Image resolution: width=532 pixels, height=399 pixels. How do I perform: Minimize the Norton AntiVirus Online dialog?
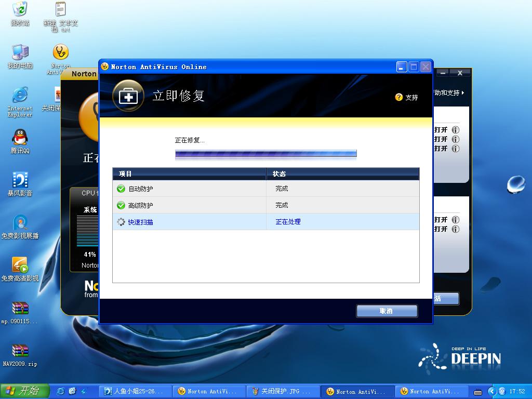tap(402, 67)
